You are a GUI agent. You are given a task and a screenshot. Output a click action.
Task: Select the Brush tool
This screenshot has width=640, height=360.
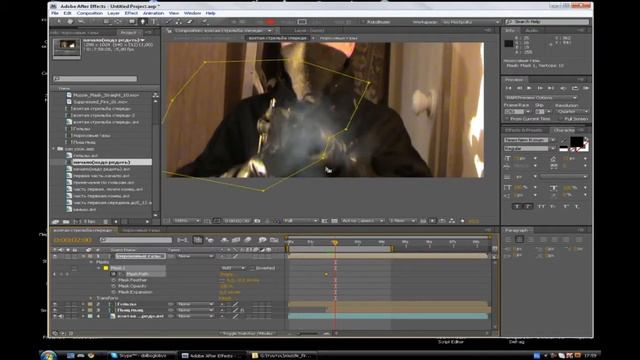(x=168, y=22)
